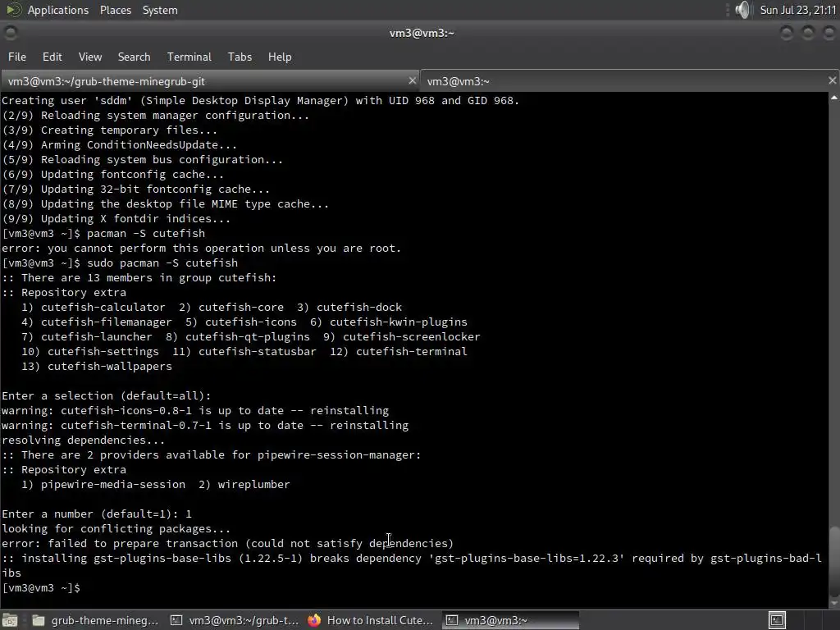Click the 'cutefish-wallpapers' package entry
840x630 pixels.
point(110,367)
